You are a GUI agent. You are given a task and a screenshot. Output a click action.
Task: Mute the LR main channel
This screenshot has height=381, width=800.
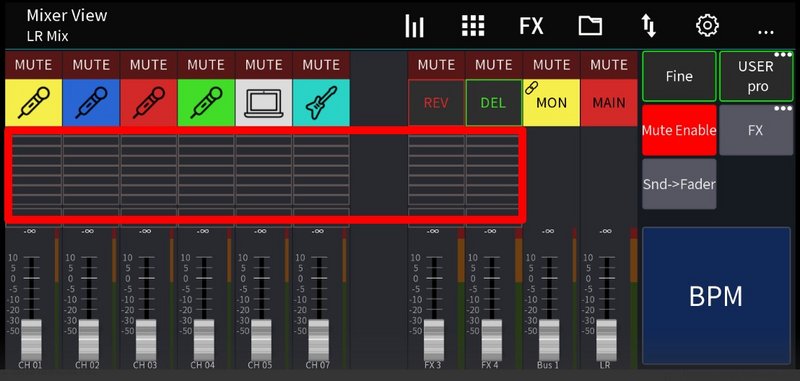pos(609,65)
